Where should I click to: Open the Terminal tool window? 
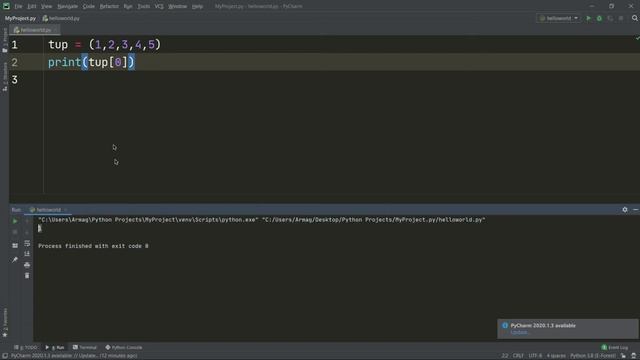click(x=84, y=347)
